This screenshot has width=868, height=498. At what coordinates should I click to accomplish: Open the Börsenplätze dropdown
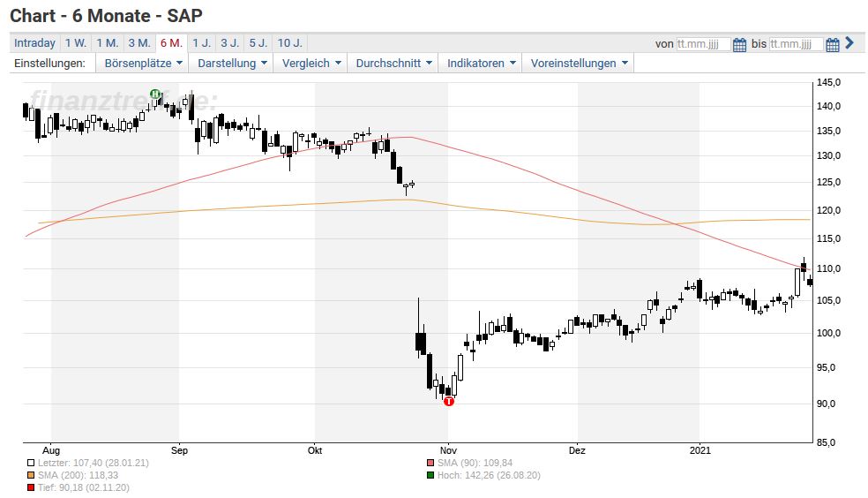click(143, 64)
